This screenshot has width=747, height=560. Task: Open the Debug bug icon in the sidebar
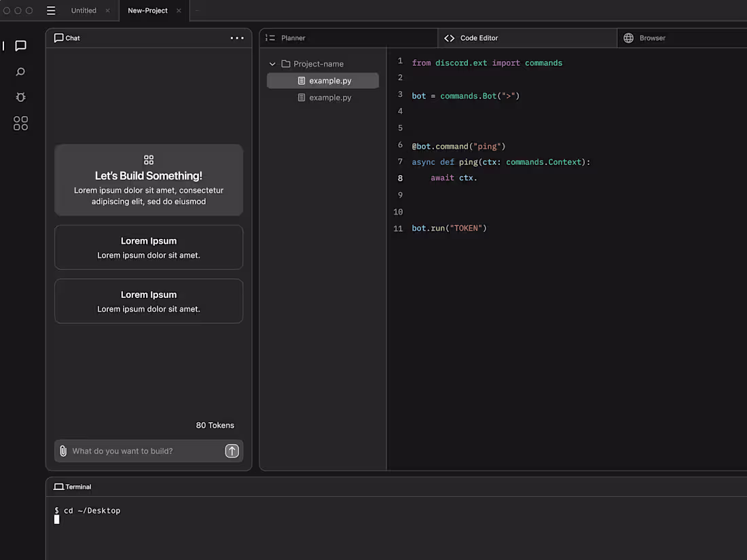(20, 97)
